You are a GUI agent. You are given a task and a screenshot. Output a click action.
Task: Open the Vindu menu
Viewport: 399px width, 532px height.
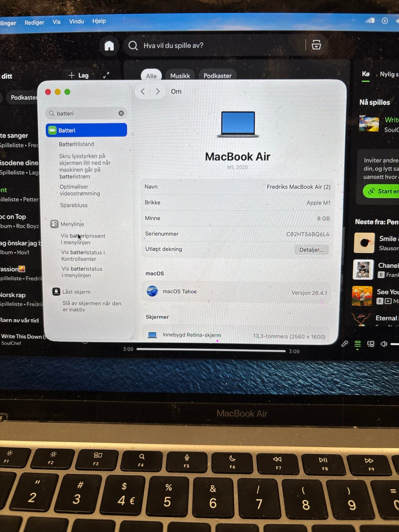point(76,21)
